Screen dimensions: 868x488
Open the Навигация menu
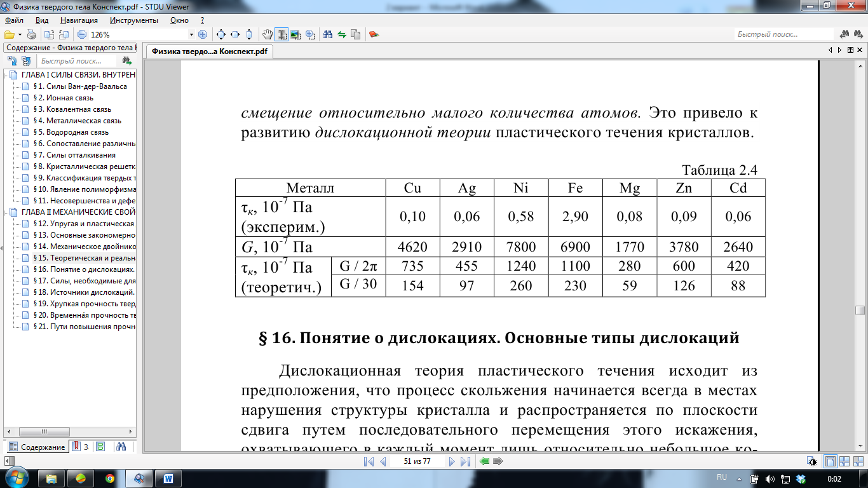tap(79, 20)
